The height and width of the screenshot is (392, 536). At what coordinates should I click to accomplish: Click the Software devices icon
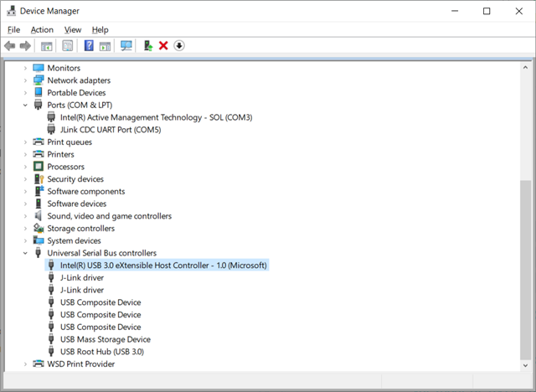click(x=39, y=204)
